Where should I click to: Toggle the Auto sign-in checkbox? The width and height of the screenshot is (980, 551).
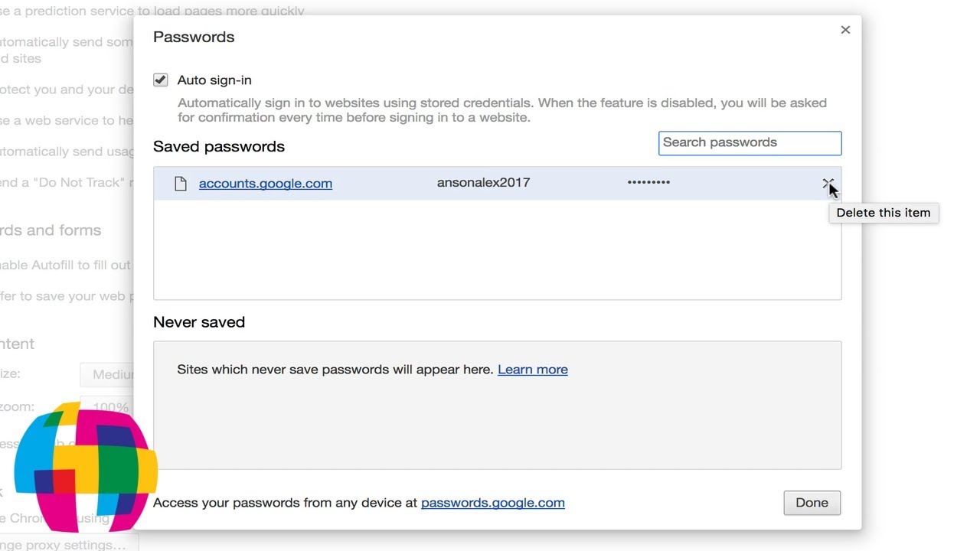pos(161,80)
